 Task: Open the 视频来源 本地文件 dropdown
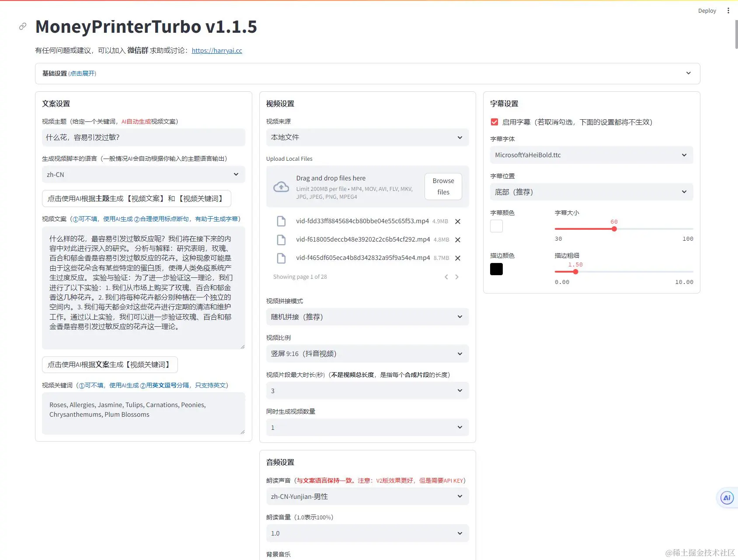coord(367,137)
